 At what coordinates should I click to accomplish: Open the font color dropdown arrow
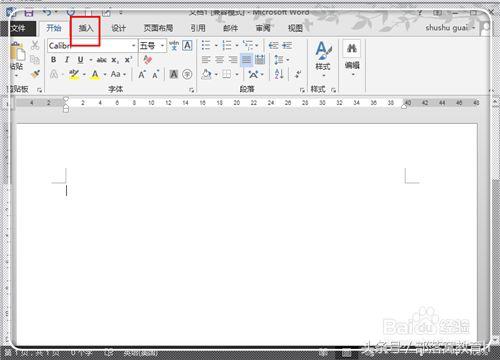(105, 75)
